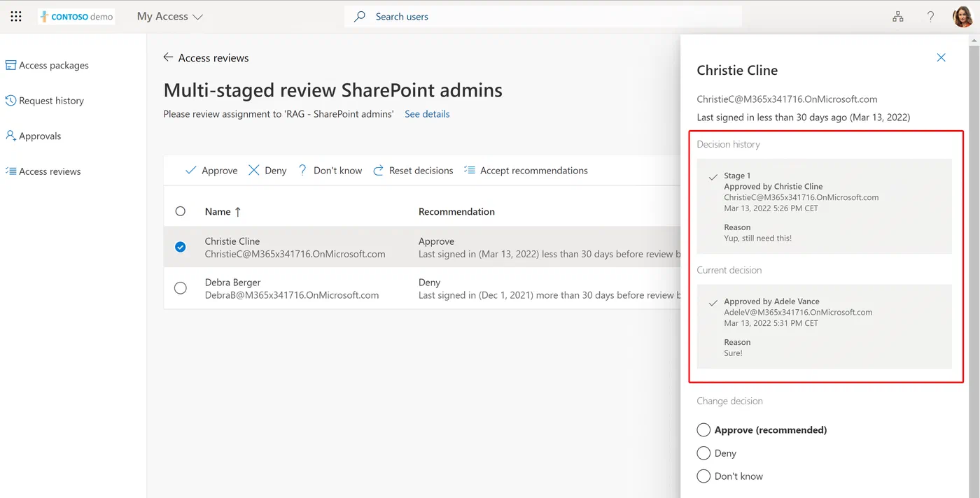The height and width of the screenshot is (498, 980).
Task: Select the Debra Berger row checkbox
Action: [181, 288]
